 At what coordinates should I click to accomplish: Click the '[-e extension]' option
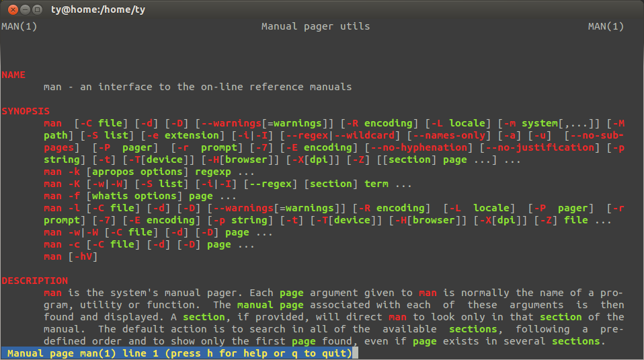click(x=183, y=135)
